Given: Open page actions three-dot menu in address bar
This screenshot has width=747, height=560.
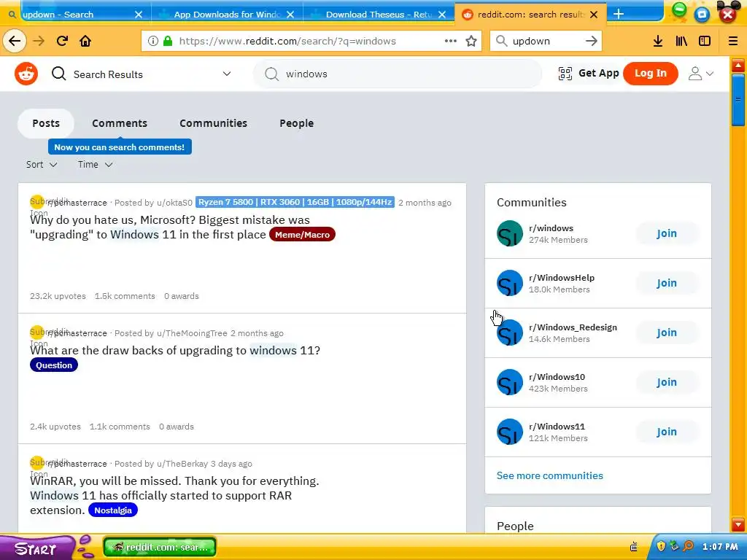Looking at the screenshot, I should click(x=451, y=41).
